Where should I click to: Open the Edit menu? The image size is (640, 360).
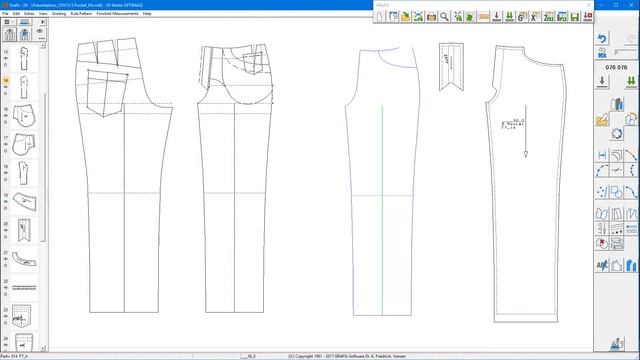tap(16, 13)
